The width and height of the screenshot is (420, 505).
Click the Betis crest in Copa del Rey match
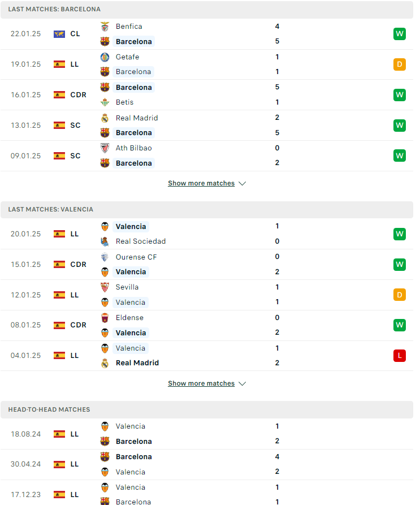pos(105,102)
